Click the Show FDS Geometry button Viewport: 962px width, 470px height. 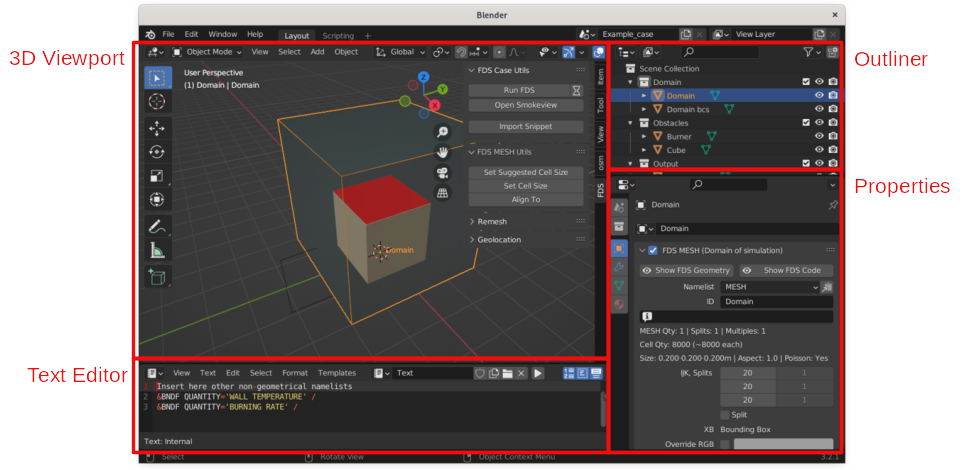(687, 271)
